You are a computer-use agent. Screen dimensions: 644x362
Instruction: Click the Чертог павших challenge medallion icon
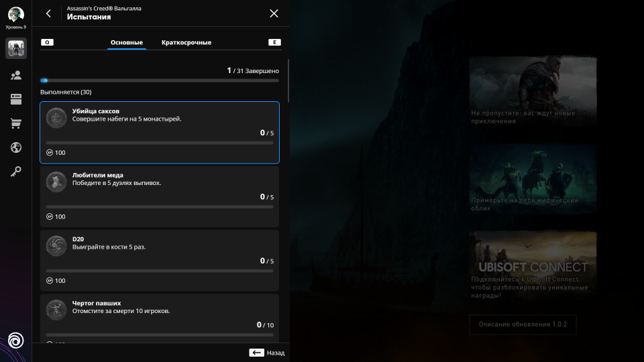tap(56, 310)
